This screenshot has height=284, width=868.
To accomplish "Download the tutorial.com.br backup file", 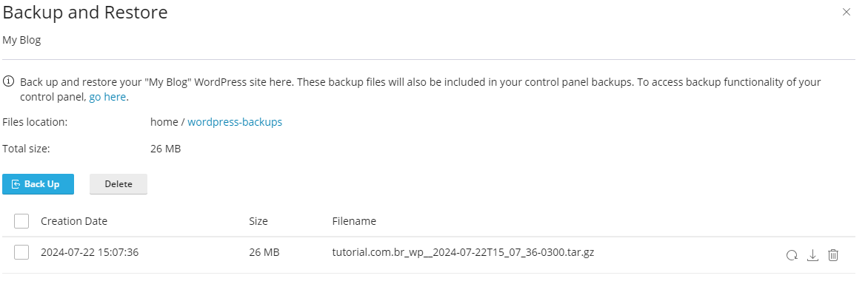I will point(812,255).
